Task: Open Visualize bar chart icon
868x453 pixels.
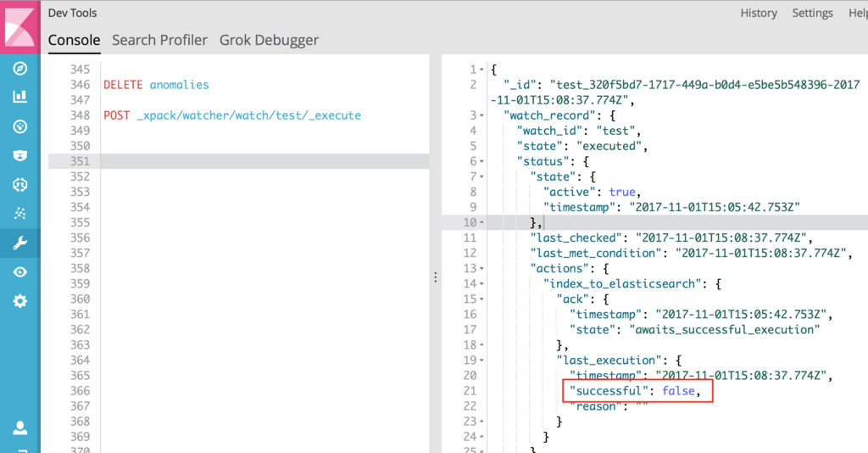Action: [20, 97]
